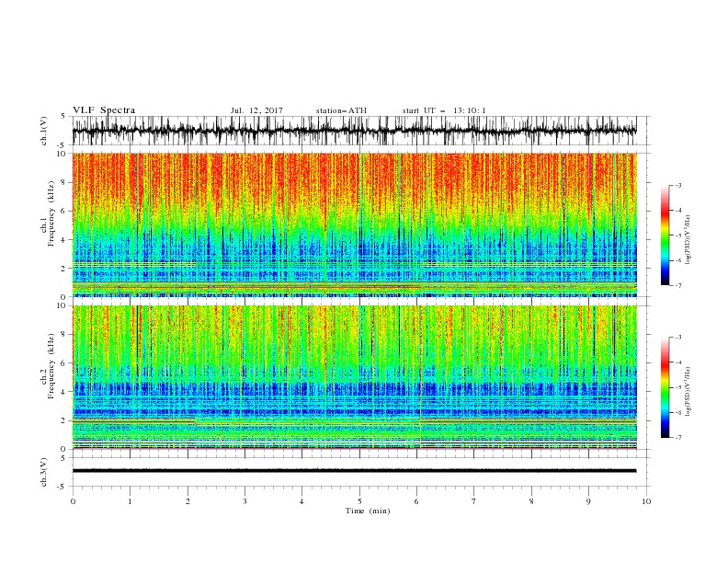The image size is (728, 563).
Task: Click the ch.3 waveform "-5" voltage tick label
Action: click(63, 487)
